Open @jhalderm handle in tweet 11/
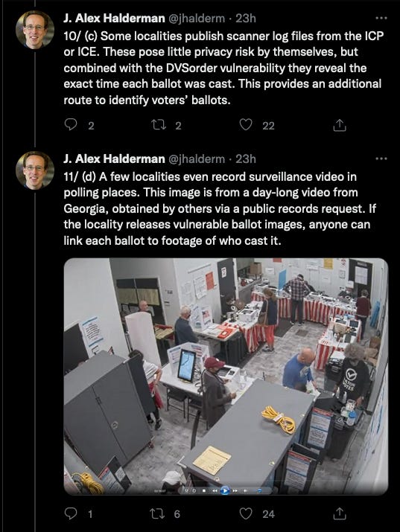 [197, 158]
